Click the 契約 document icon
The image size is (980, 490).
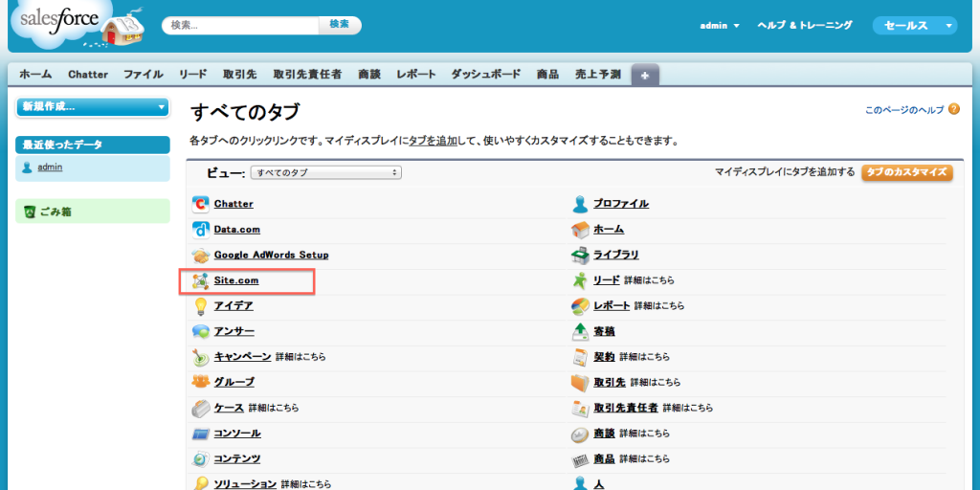pos(580,358)
